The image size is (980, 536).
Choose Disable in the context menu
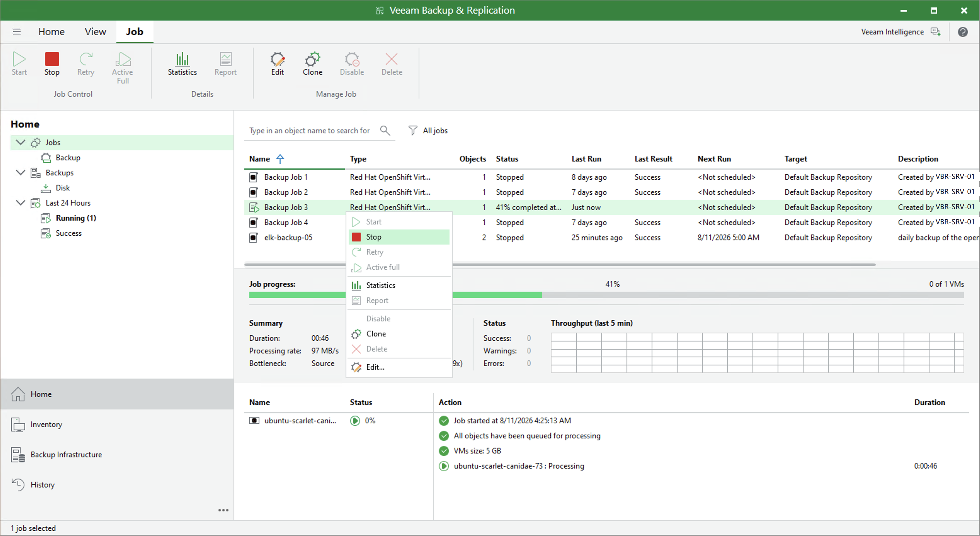(399, 319)
